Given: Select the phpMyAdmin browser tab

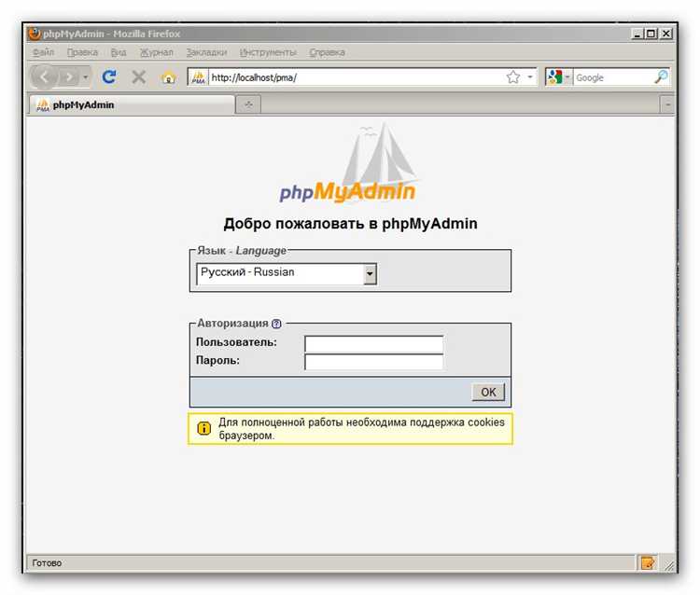Looking at the screenshot, I should click(x=133, y=104).
